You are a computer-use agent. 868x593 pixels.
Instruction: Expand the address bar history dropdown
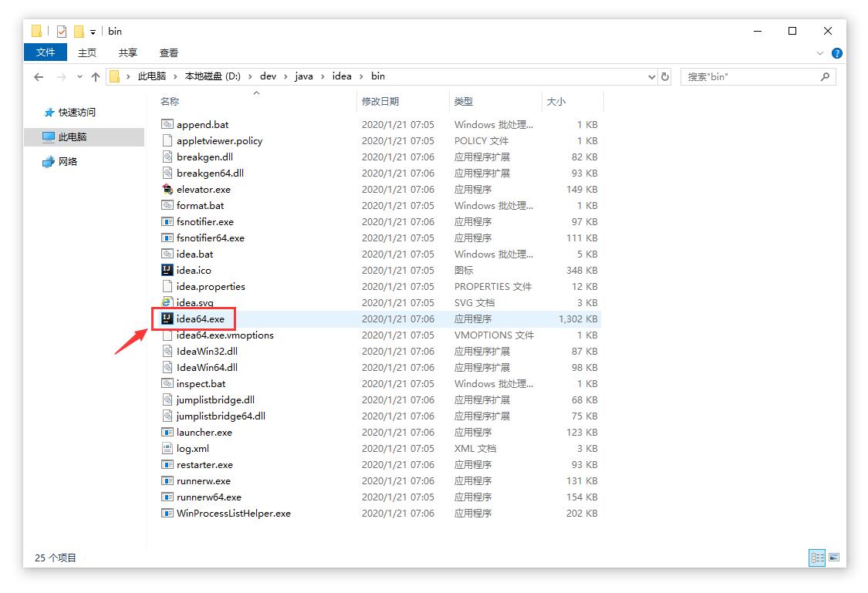tap(651, 77)
